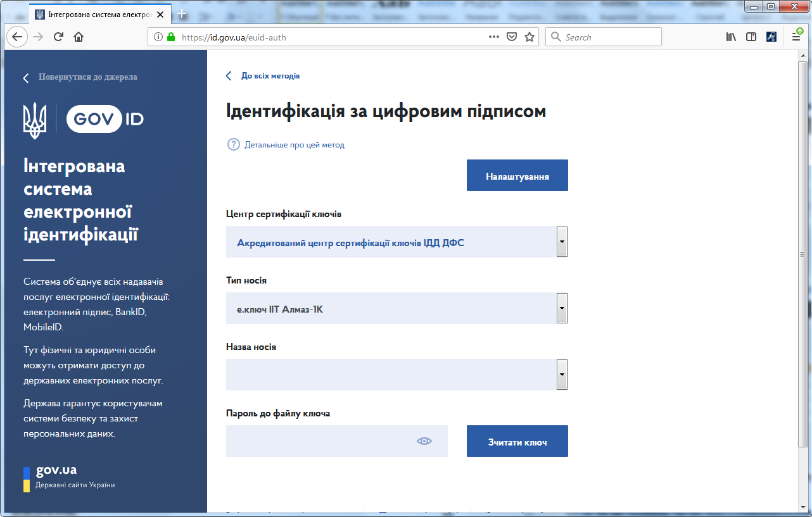Click 'Державні сайти України' text
The height and width of the screenshot is (517, 812).
(75, 485)
